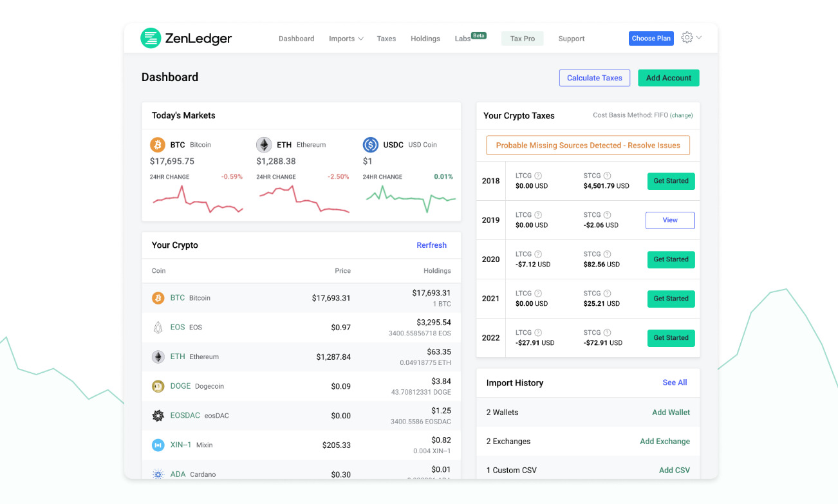The image size is (838, 504).
Task: Click the $4,501.79 USD STCG value
Action: pyautogui.click(x=606, y=186)
